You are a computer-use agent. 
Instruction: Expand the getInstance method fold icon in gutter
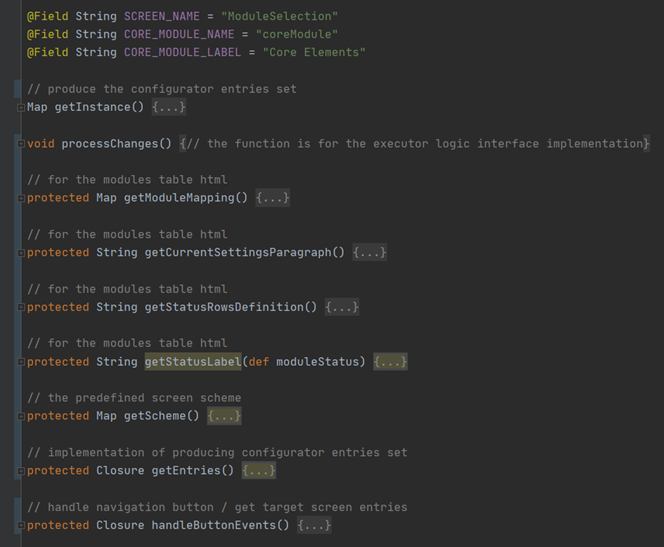point(21,108)
